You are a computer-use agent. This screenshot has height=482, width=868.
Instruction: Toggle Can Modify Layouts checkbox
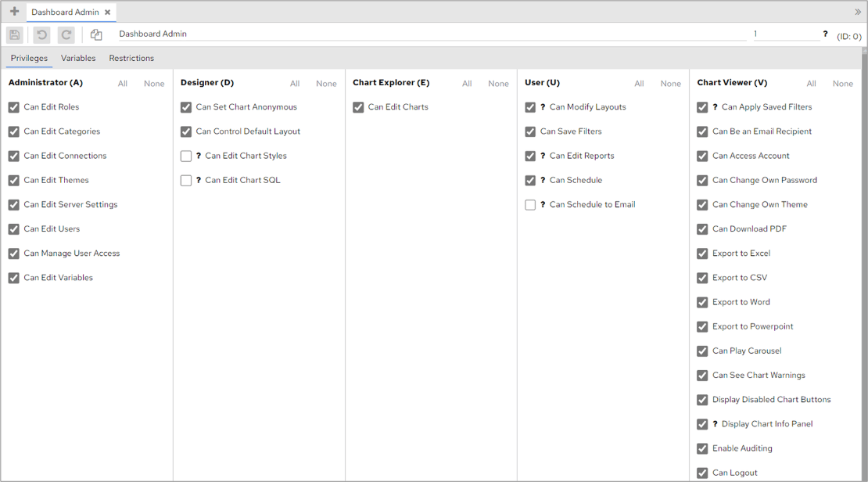[530, 107]
